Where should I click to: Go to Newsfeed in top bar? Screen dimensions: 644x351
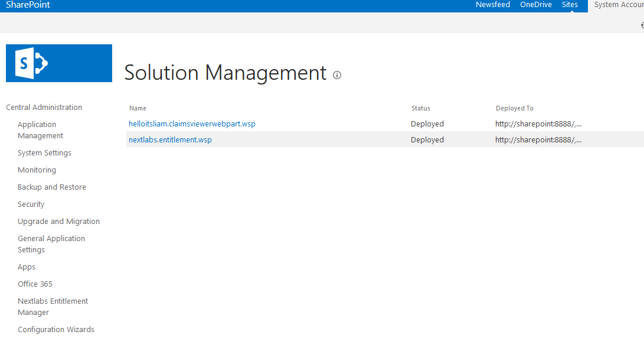click(492, 5)
